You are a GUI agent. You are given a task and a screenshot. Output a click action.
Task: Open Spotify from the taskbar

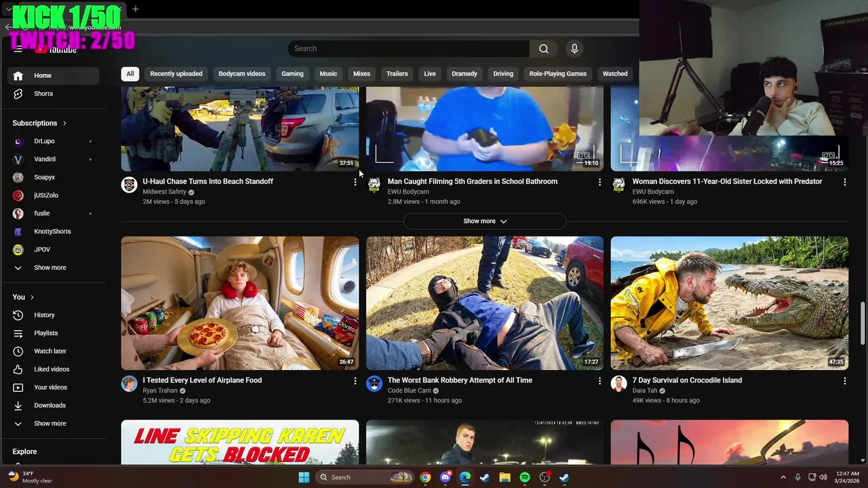pyautogui.click(x=525, y=477)
